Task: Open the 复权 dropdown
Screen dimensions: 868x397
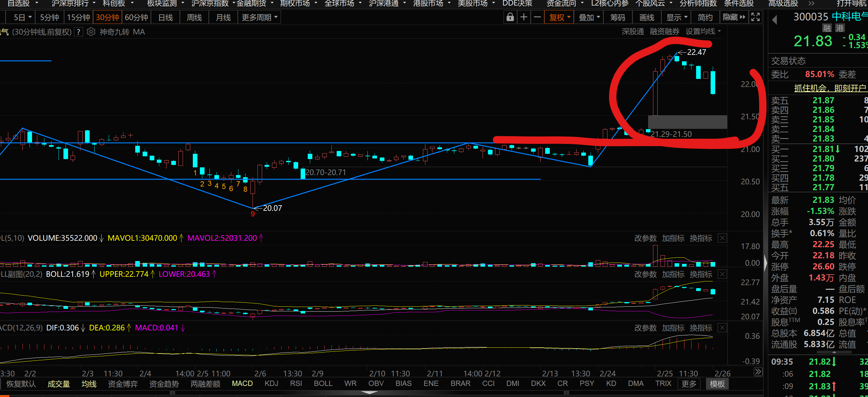Action: click(559, 17)
